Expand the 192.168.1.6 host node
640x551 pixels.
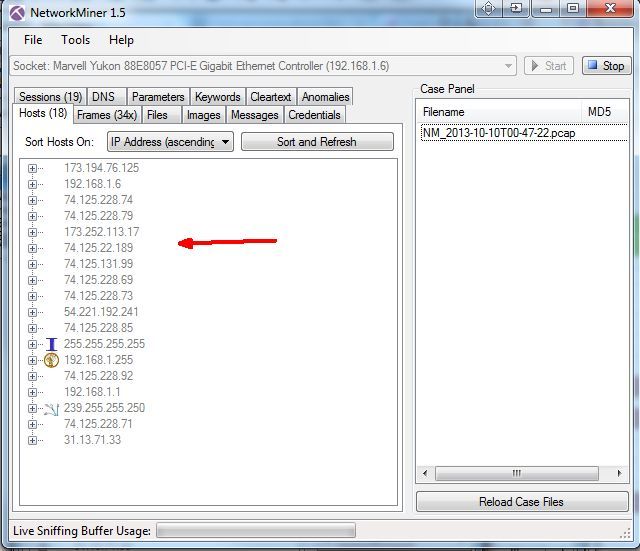point(32,184)
